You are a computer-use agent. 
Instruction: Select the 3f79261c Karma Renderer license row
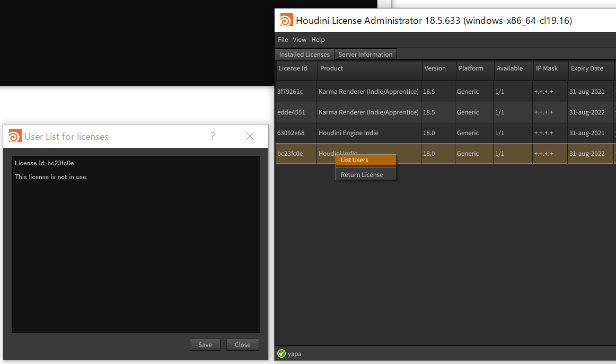(445, 92)
